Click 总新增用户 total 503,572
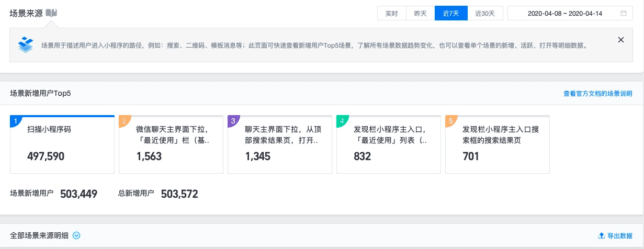 click(179, 194)
